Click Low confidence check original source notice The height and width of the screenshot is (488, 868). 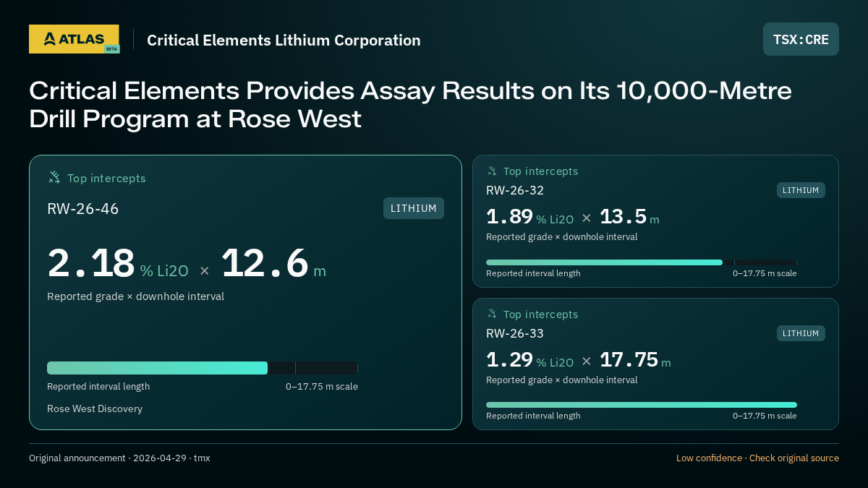click(x=757, y=458)
